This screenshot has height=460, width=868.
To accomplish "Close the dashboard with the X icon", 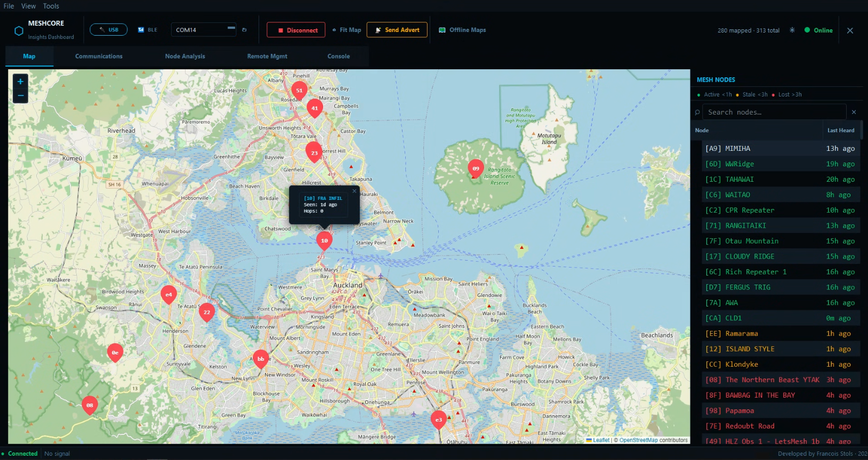I will pos(850,30).
